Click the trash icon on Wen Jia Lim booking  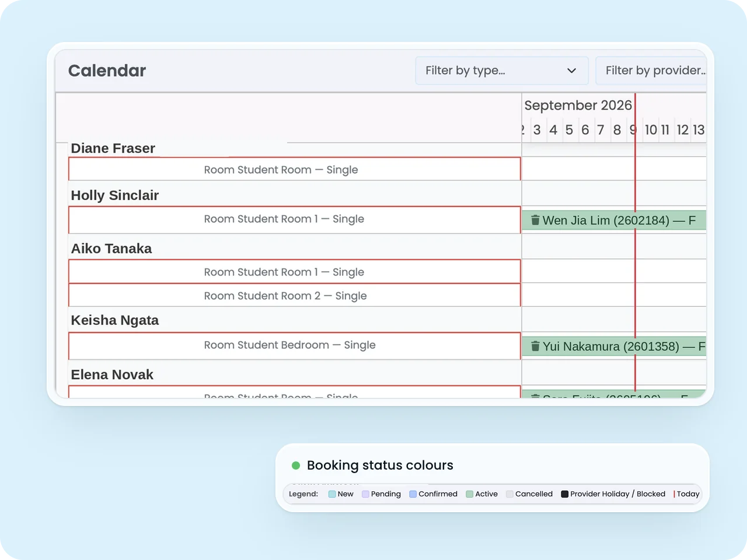535,220
